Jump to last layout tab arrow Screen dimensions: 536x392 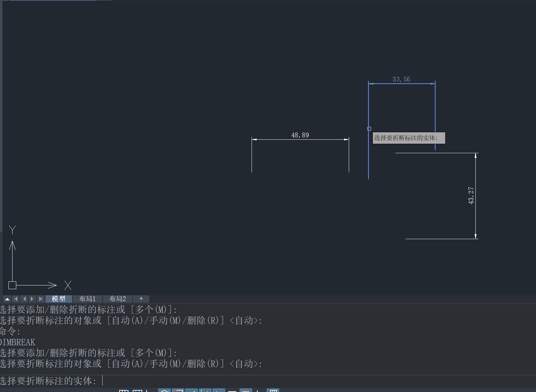point(40,299)
